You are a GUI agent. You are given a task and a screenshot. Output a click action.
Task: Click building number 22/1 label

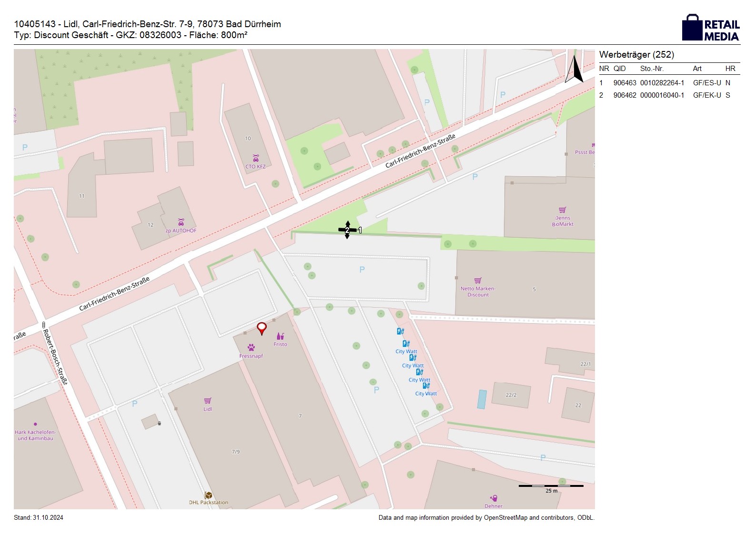click(x=585, y=364)
